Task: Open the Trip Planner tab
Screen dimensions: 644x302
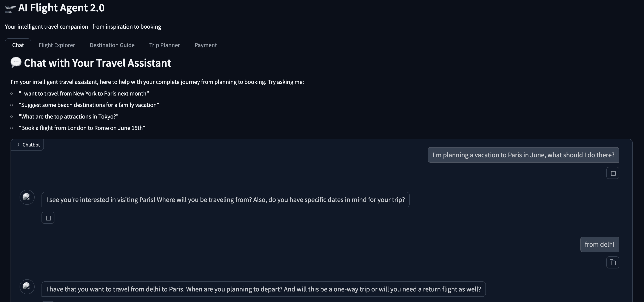Action: [165, 45]
